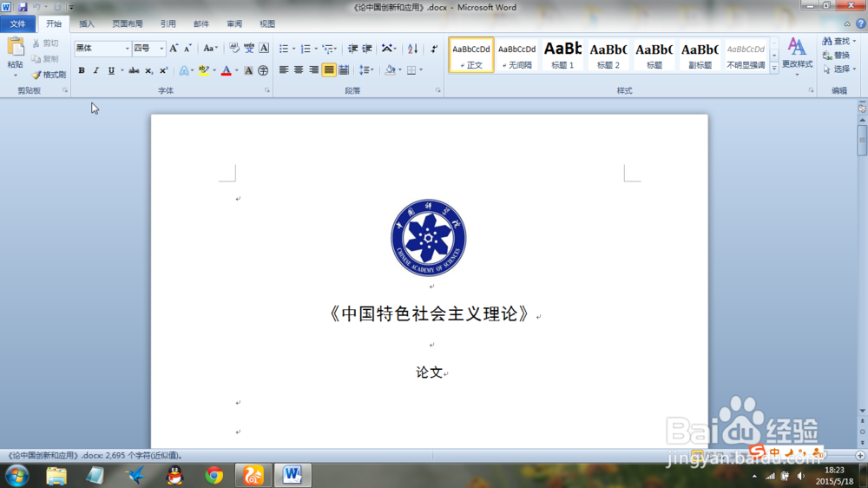The width and height of the screenshot is (868, 488).
Task: Click the Bullets list icon
Action: [x=284, y=49]
